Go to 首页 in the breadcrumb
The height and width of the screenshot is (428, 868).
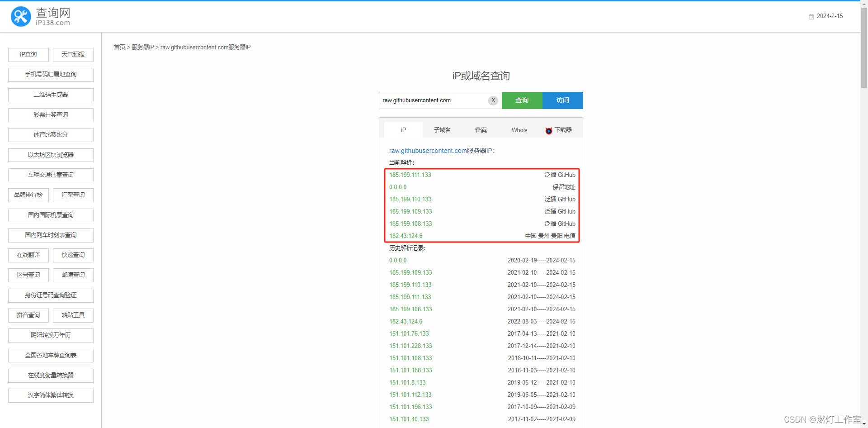click(119, 47)
